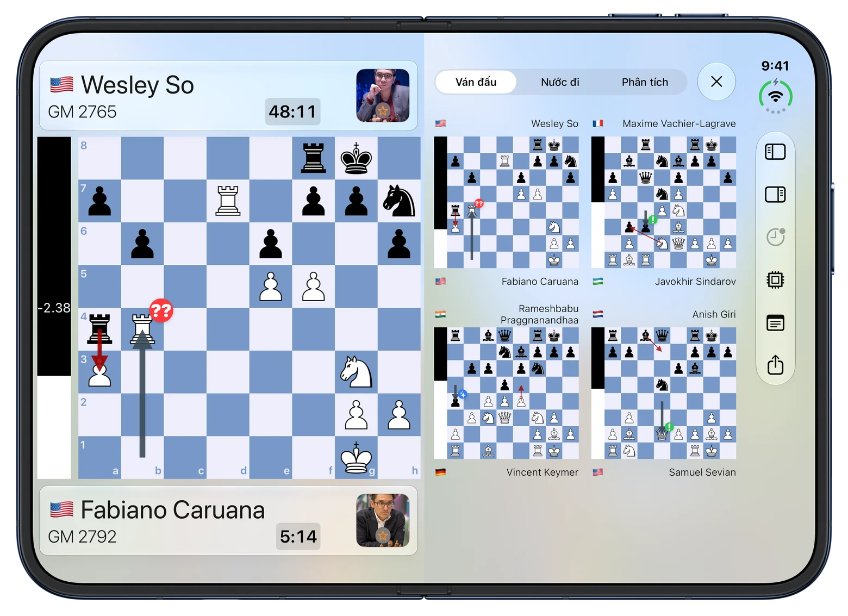Open the Praggnanandhaa vs Keymer game board
Screen dimensions: 848x616
click(506, 393)
